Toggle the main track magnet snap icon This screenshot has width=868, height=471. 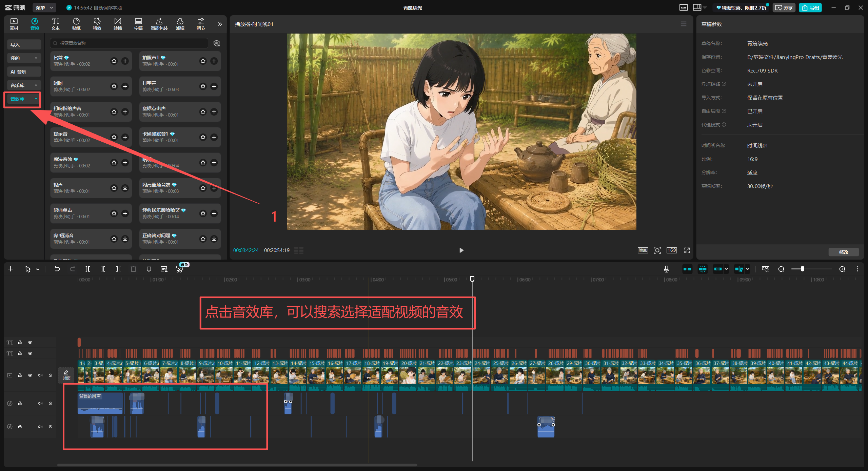click(687, 269)
